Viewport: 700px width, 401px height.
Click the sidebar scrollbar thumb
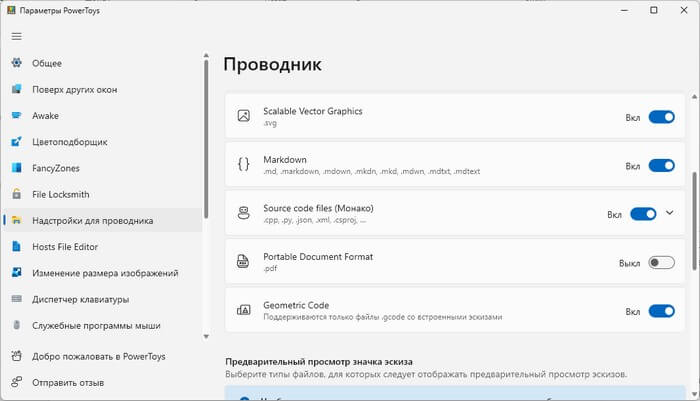pos(206,139)
